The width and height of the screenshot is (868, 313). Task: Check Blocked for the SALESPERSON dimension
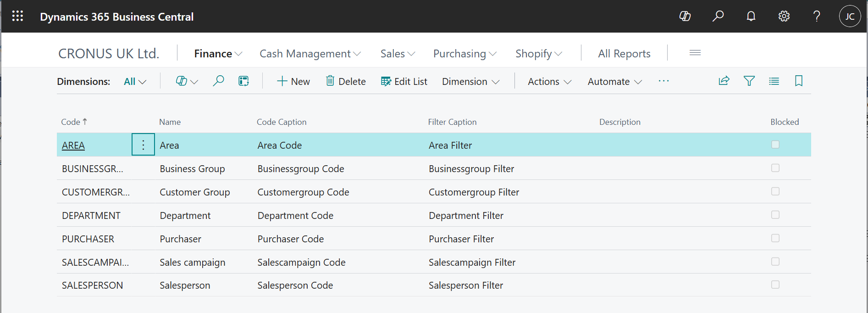tap(775, 285)
